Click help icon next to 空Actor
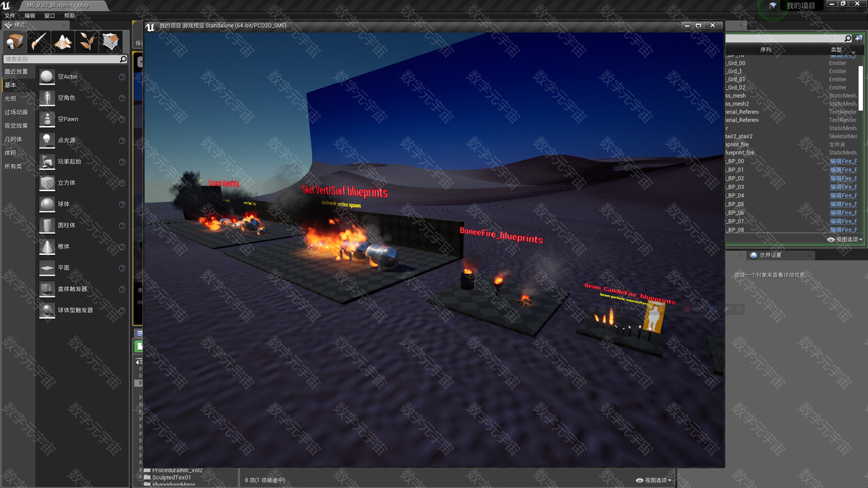The width and height of the screenshot is (868, 488). (122, 77)
